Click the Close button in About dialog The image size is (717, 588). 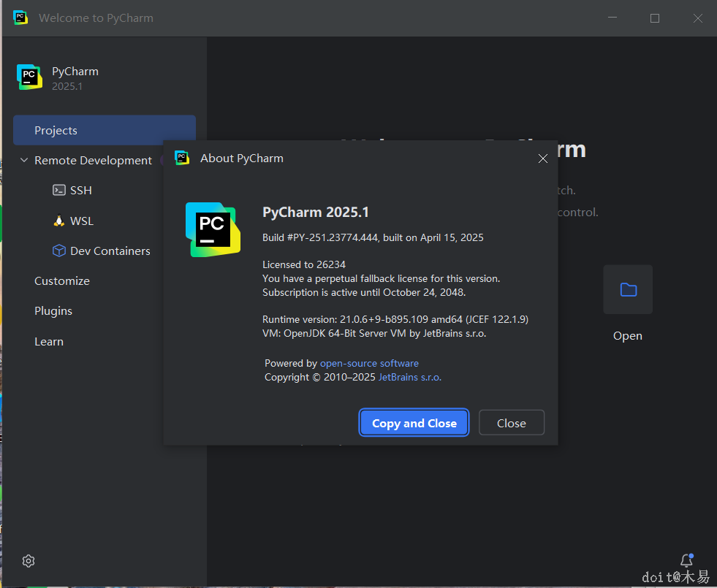pos(512,423)
